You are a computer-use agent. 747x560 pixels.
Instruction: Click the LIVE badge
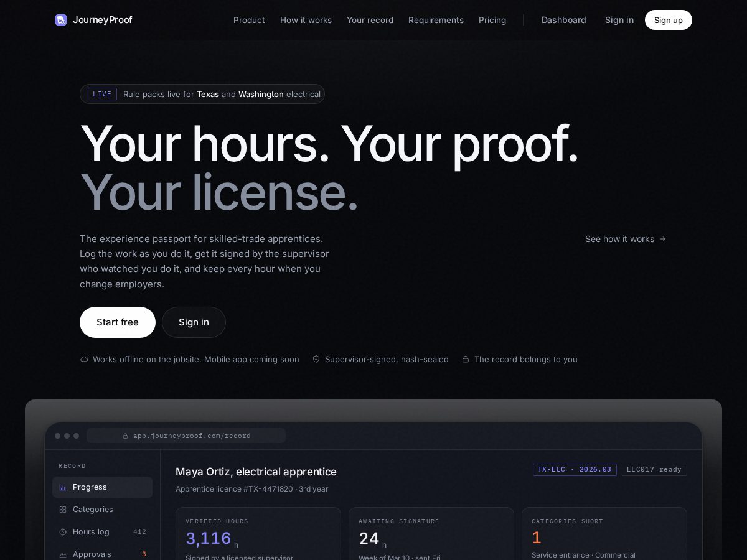[x=102, y=94]
